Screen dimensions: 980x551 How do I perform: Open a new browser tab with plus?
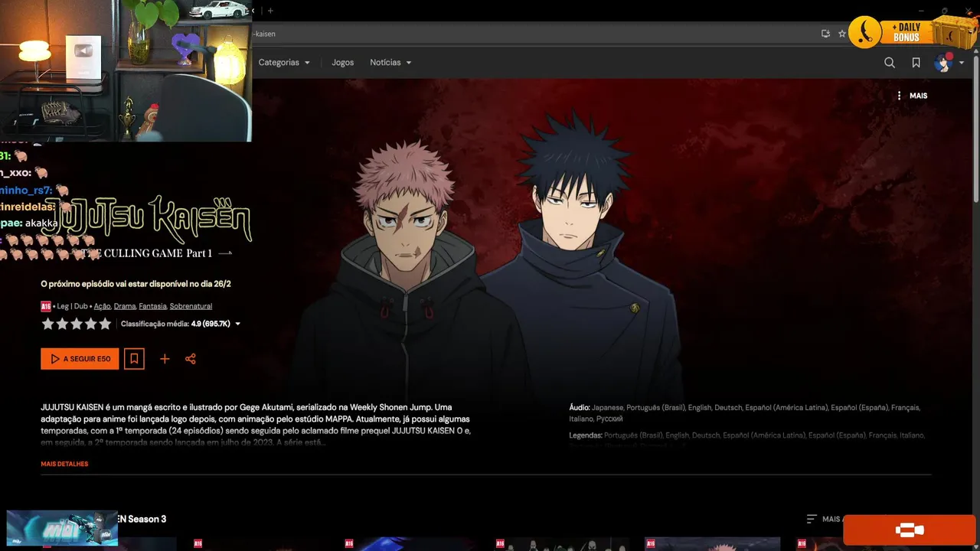point(270,11)
